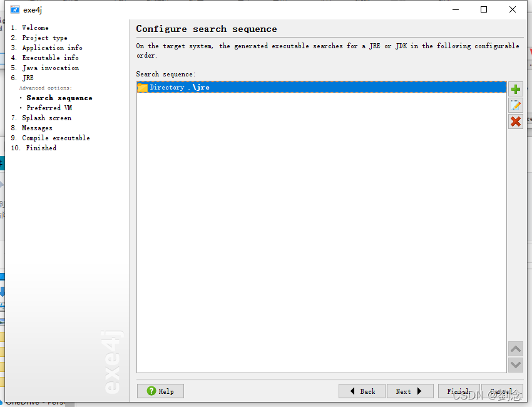This screenshot has height=407, width=532.
Task: Click the Cancel button
Action: coord(502,391)
